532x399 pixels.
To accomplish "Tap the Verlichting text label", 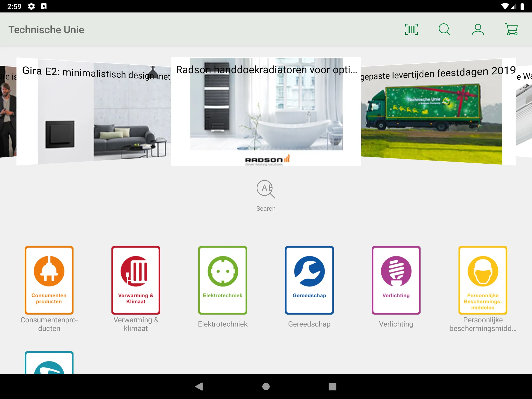I will (x=396, y=324).
